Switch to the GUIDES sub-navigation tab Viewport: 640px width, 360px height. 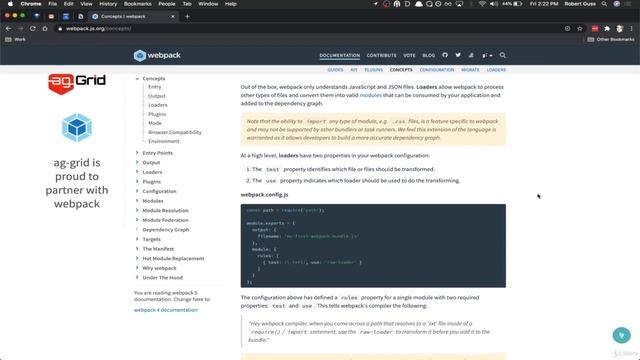coord(335,70)
